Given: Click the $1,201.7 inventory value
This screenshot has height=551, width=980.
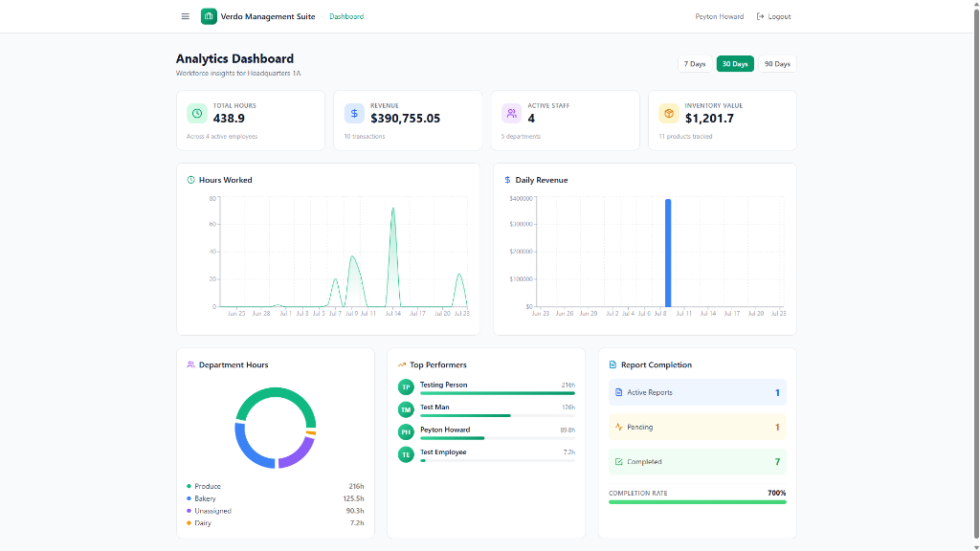Looking at the screenshot, I should pos(709,118).
